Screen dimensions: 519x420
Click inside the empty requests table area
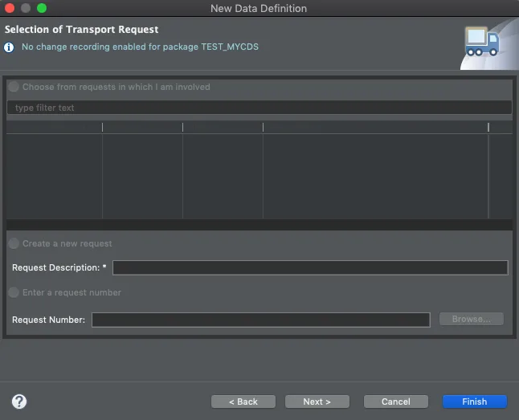click(x=259, y=175)
